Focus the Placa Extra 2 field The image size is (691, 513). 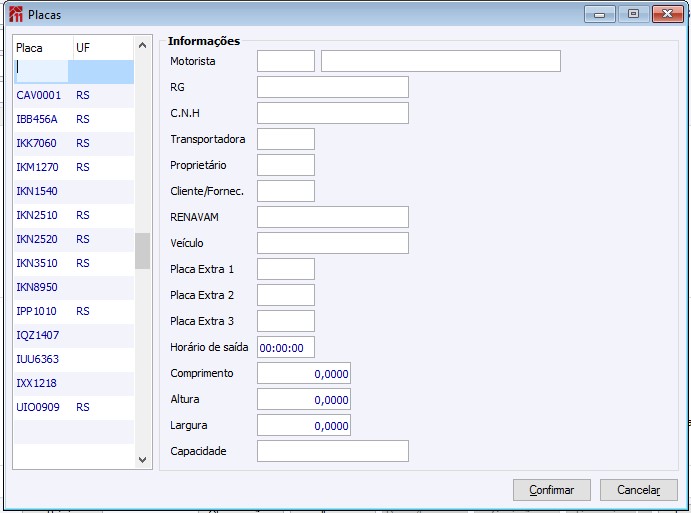[x=286, y=295]
